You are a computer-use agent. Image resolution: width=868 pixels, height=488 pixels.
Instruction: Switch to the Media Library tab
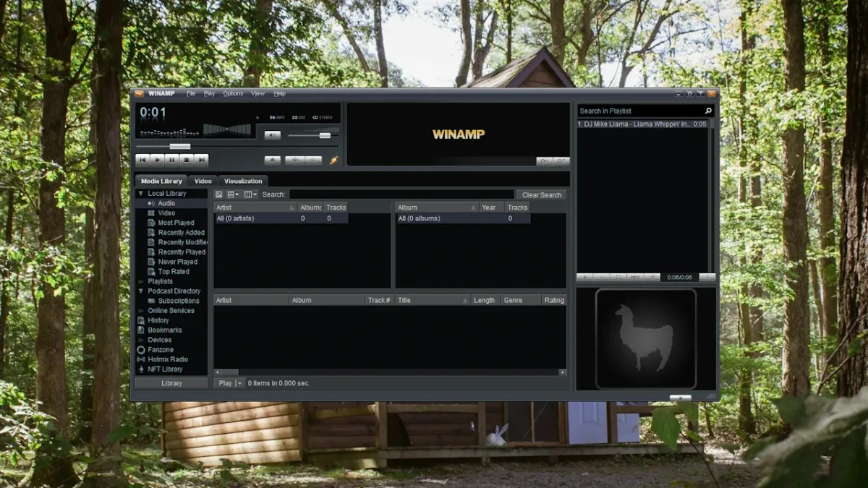[161, 181]
